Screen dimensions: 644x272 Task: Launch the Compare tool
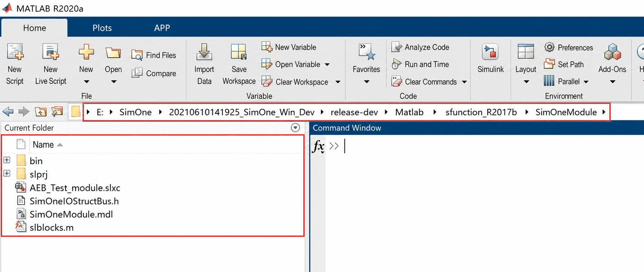[153, 73]
